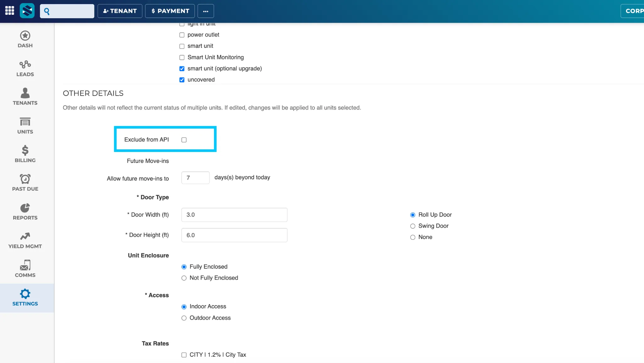The height and width of the screenshot is (363, 644).
Task: Uncheck the uncovered checkbox
Action: 182,80
